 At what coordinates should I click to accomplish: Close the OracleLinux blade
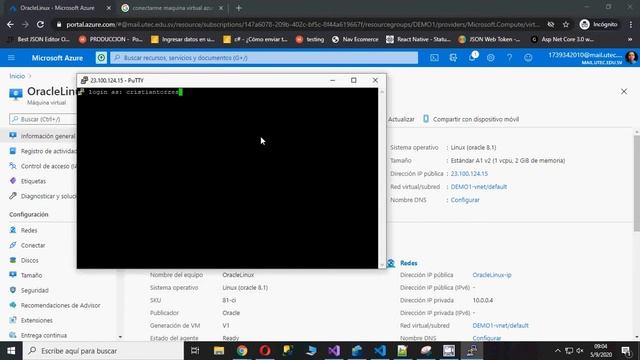[x=624, y=91]
